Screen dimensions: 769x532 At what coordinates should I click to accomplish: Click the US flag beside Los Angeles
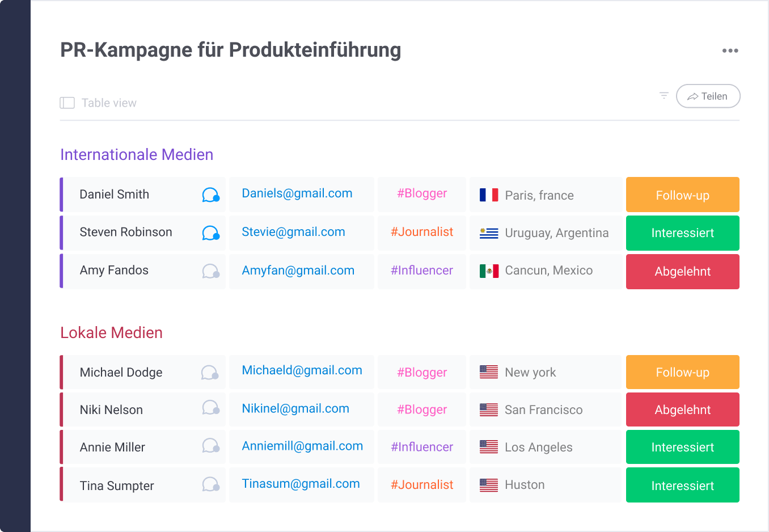click(489, 447)
